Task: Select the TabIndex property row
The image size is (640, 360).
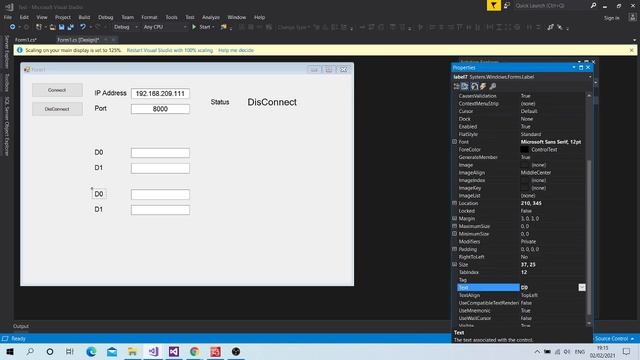Action: (x=522, y=272)
